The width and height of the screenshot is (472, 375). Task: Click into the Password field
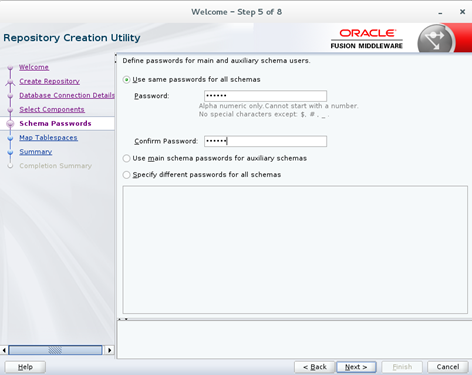(265, 96)
